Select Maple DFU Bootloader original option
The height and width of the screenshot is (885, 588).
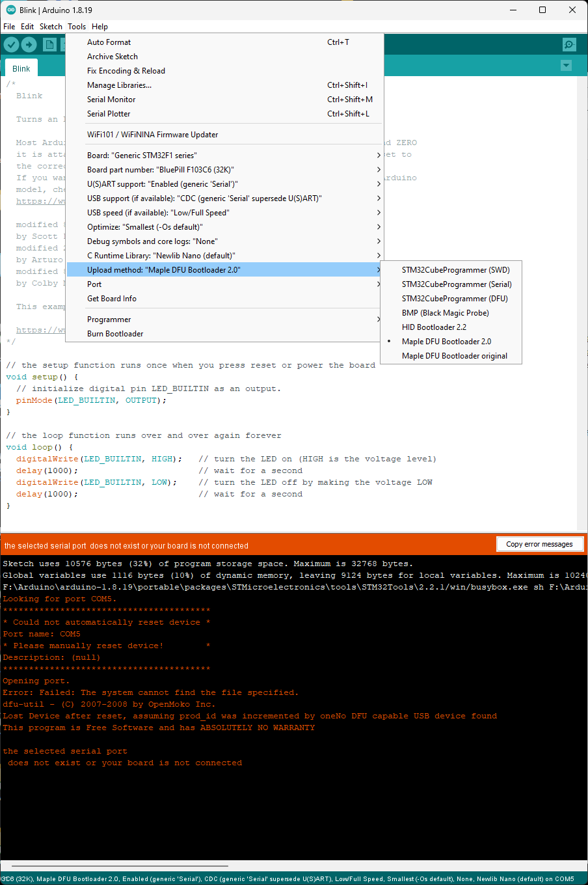451,356
